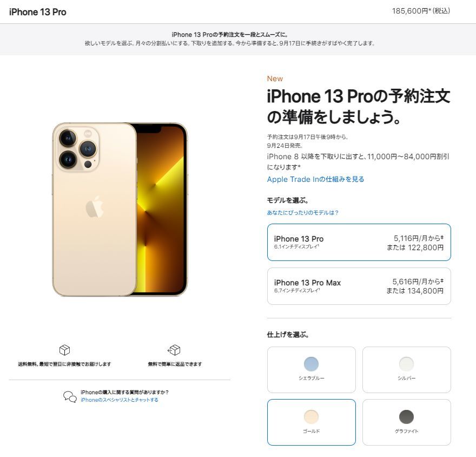476x457 pixels.
Task: Select the iPhone 13 Pro Max model option
Action: (359, 286)
